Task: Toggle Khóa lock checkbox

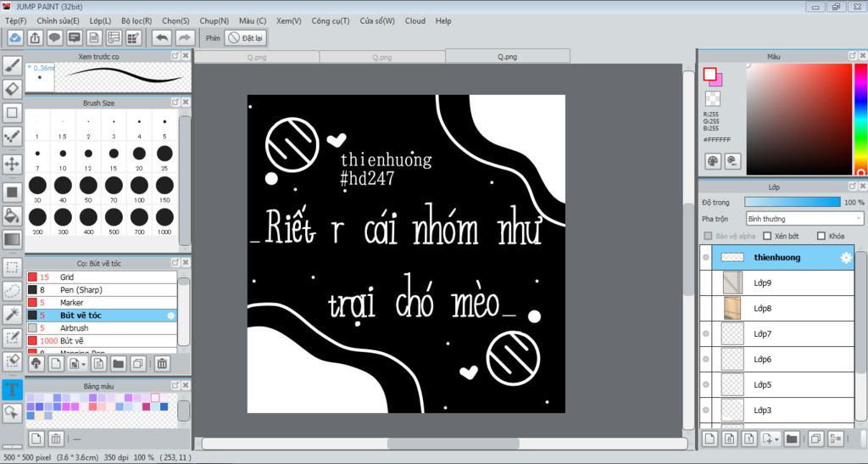Action: 821,236
